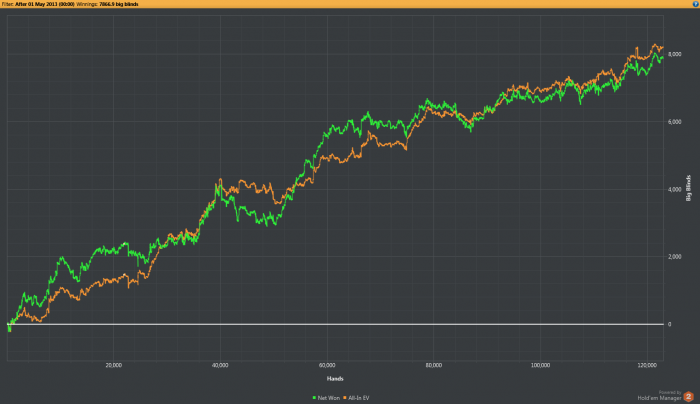Click the 2,000 big blinds axis label
Viewport: 700px width, 404px height.
675,257
